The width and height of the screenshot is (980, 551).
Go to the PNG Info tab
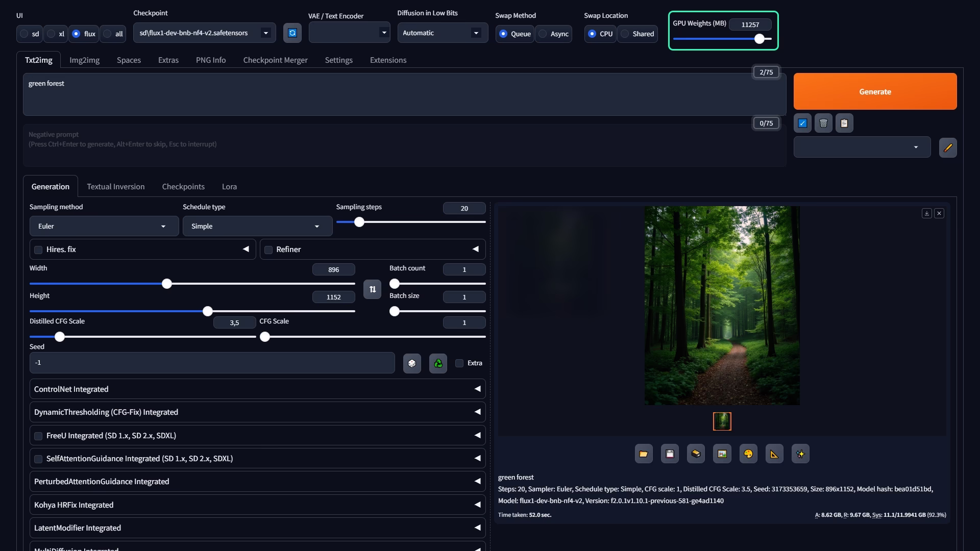(x=211, y=60)
